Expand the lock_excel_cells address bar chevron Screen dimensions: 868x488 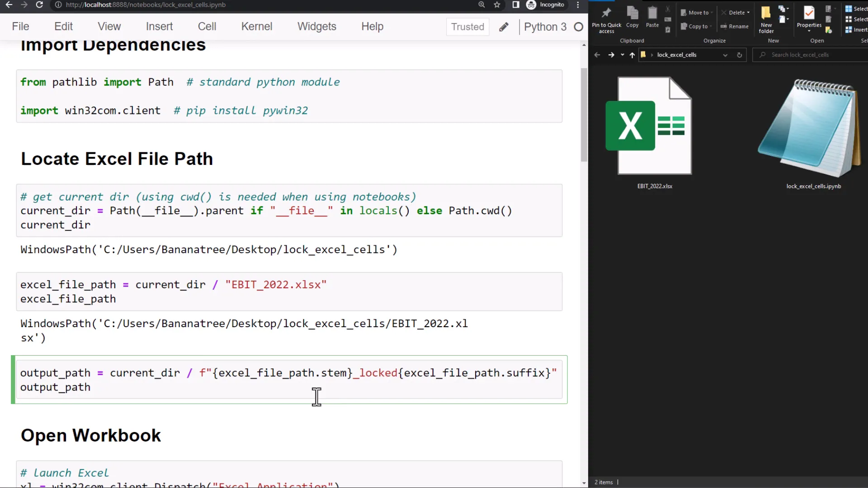click(x=726, y=55)
